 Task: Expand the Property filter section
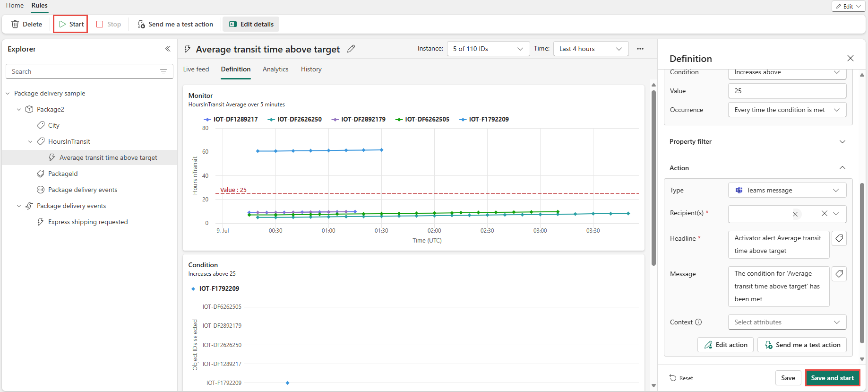(x=842, y=141)
